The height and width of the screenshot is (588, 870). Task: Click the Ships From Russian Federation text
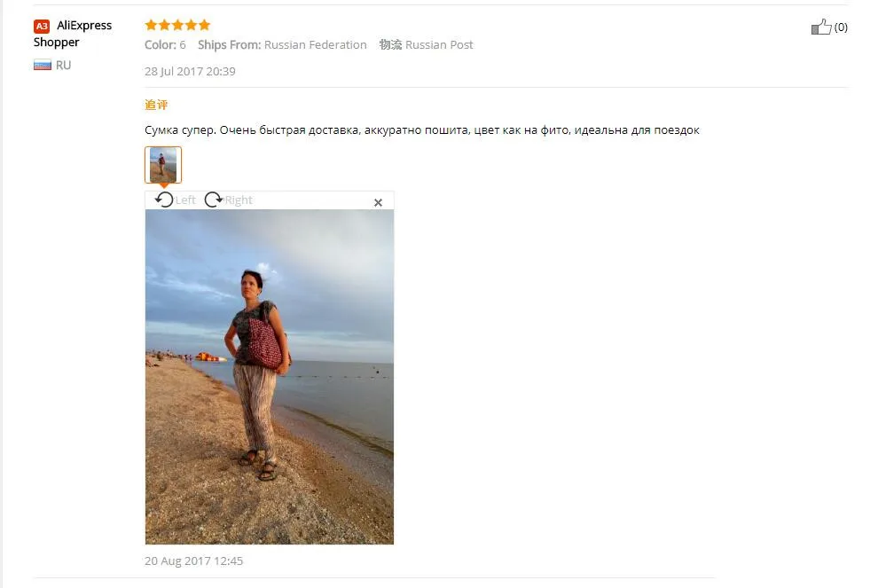pos(282,45)
